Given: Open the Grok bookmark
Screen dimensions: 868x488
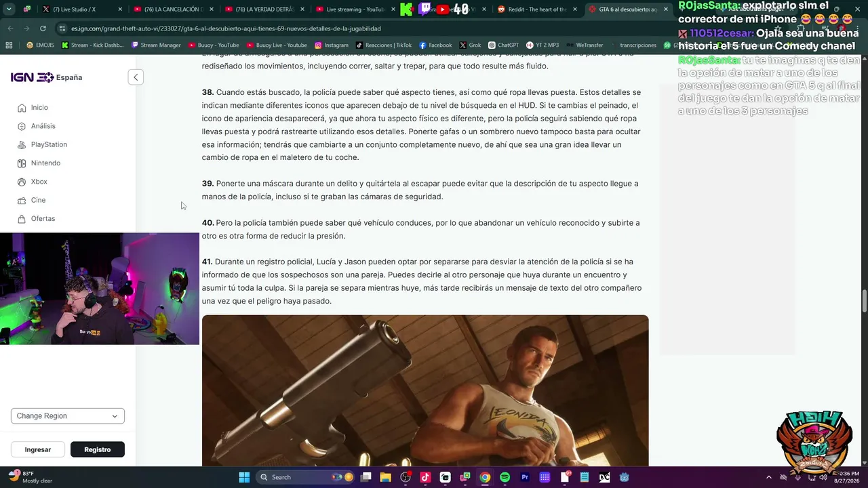Looking at the screenshot, I should tap(470, 45).
